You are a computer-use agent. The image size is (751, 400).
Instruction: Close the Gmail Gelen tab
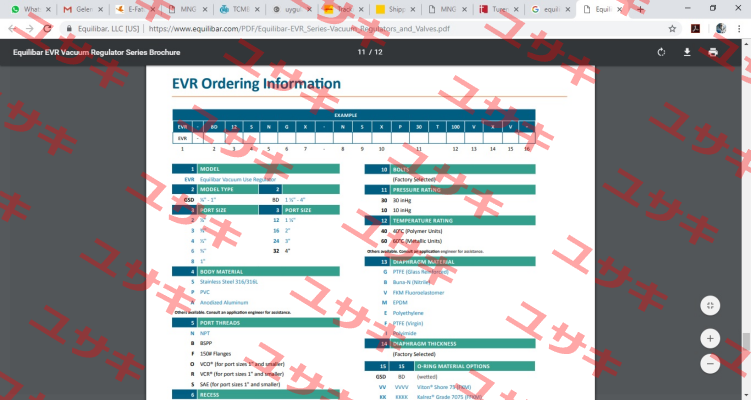(101, 9)
